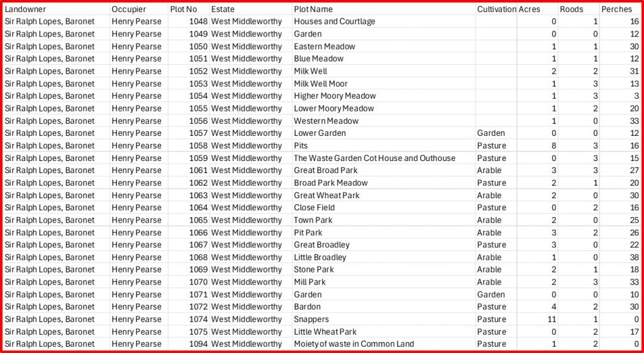Click Perches value 33 for Mill Park
The height and width of the screenshot is (353, 644).
pos(620,282)
